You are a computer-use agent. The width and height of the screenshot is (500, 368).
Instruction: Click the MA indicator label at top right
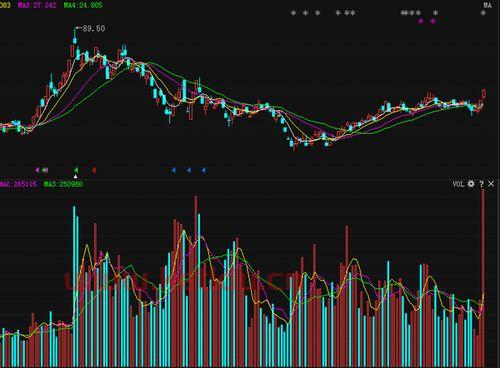(488, 5)
